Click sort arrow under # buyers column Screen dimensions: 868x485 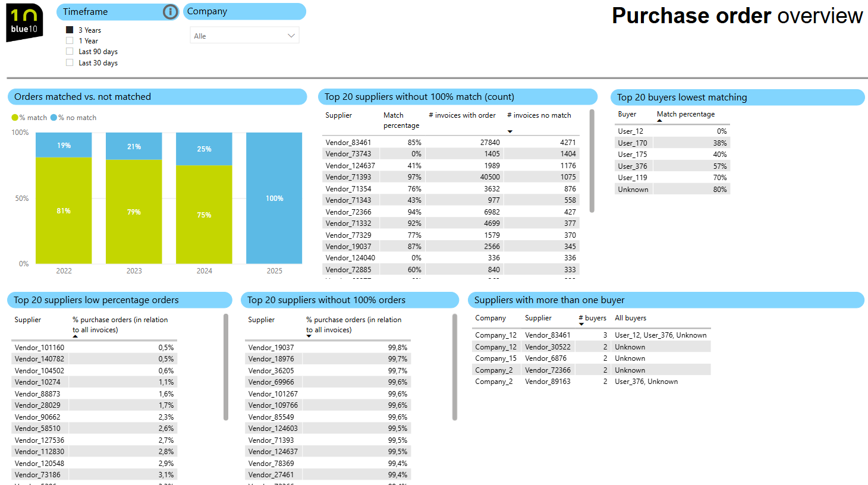[581, 325]
